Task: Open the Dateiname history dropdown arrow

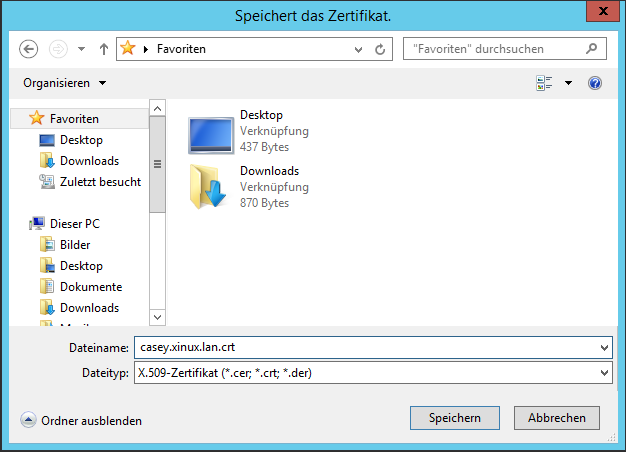Action: coord(603,348)
